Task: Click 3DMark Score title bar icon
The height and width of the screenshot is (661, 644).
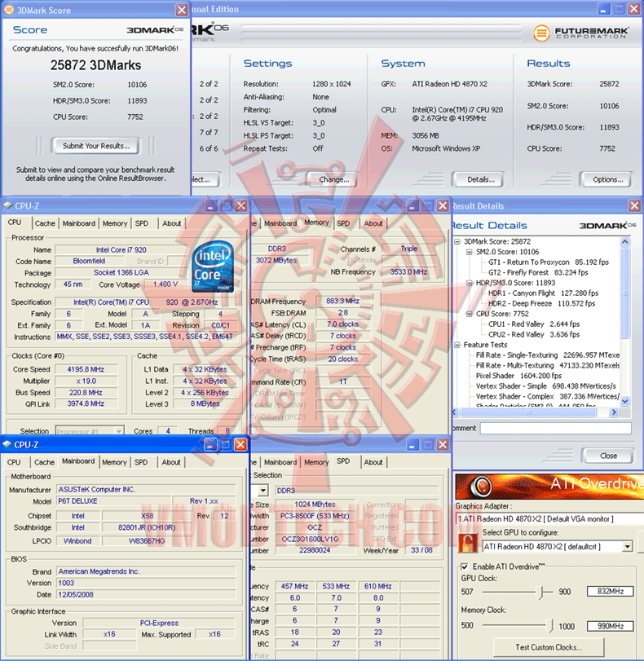Action: (8, 10)
